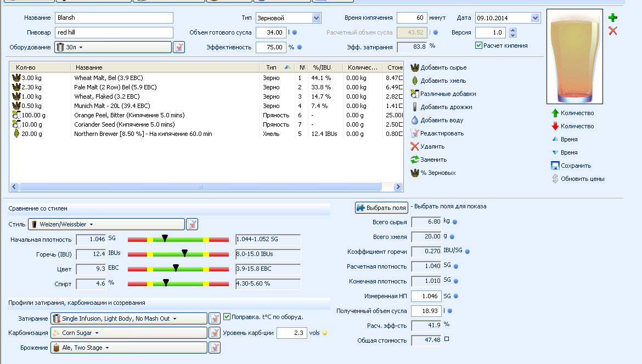The width and height of the screenshot is (642, 364).
Task: Increase amount with green up arrow
Action: coord(555,113)
